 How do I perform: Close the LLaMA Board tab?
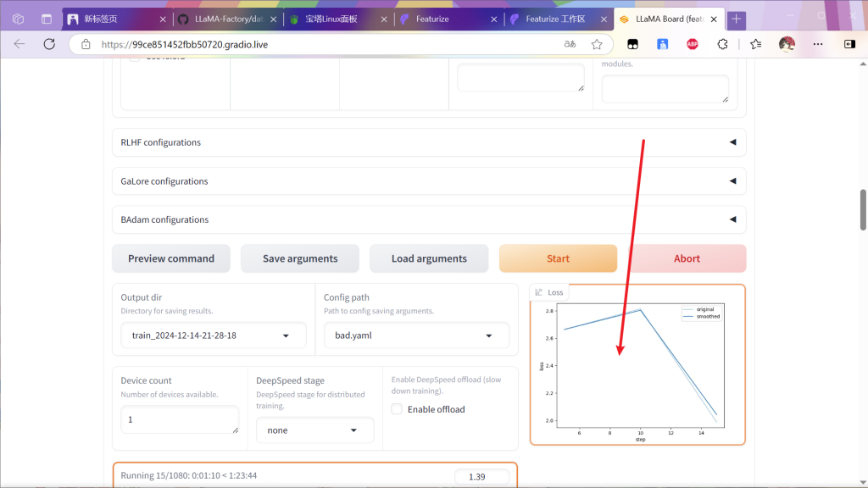click(714, 19)
